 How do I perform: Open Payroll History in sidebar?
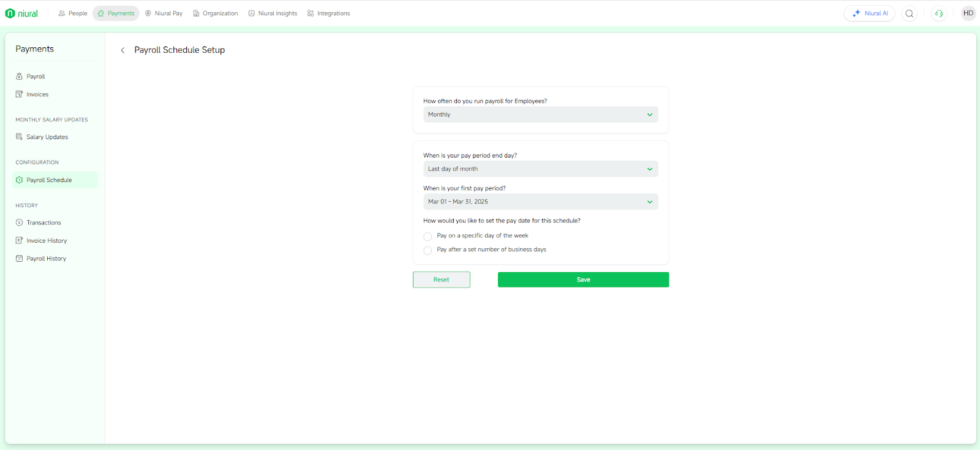point(55,259)
